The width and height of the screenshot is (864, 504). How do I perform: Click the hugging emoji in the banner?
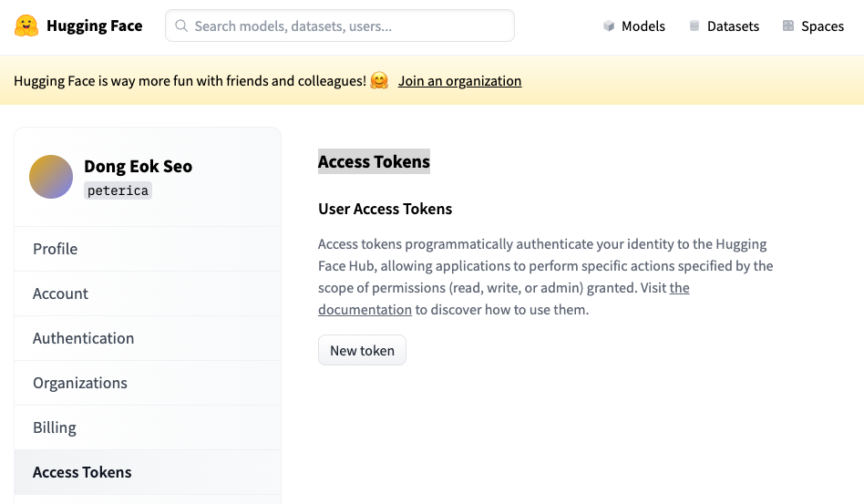[x=379, y=80]
